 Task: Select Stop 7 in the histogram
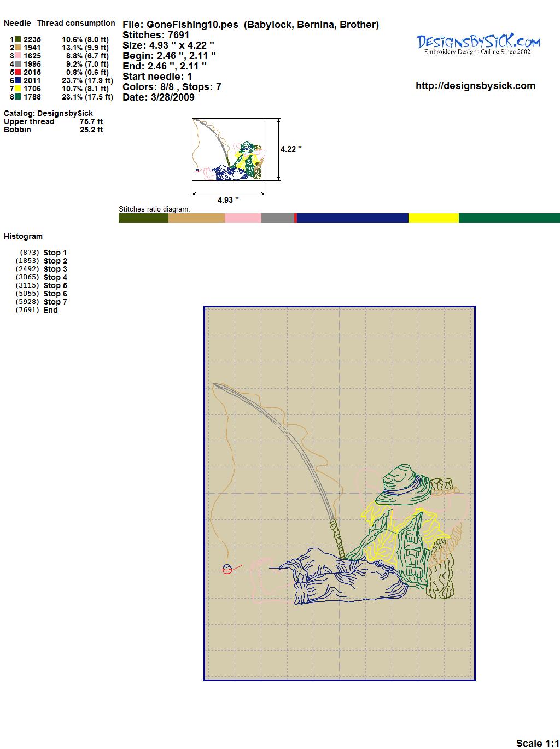(x=55, y=302)
